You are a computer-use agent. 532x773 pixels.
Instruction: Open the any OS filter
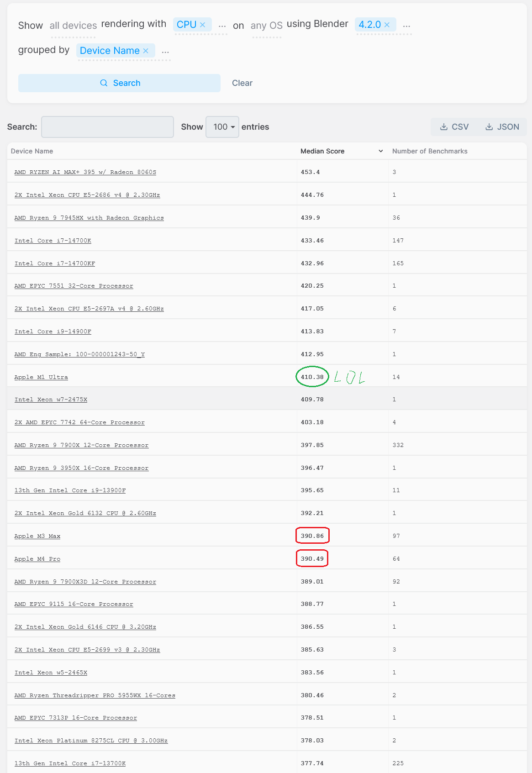click(267, 26)
